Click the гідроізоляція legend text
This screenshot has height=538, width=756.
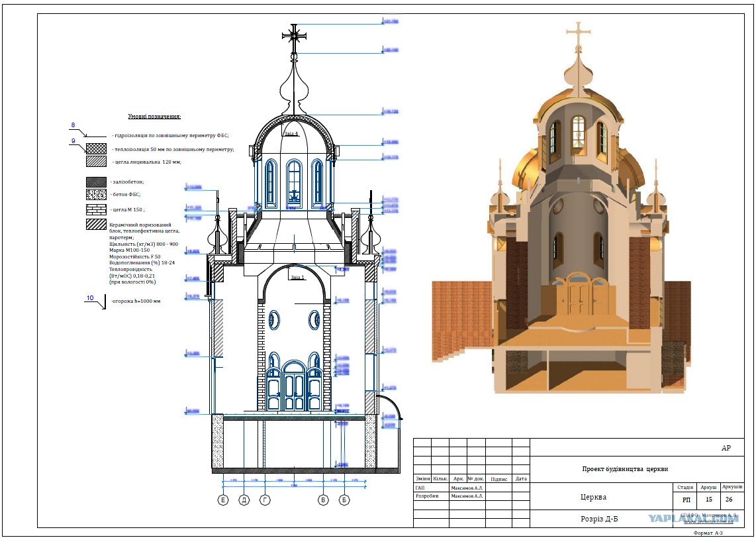point(170,136)
